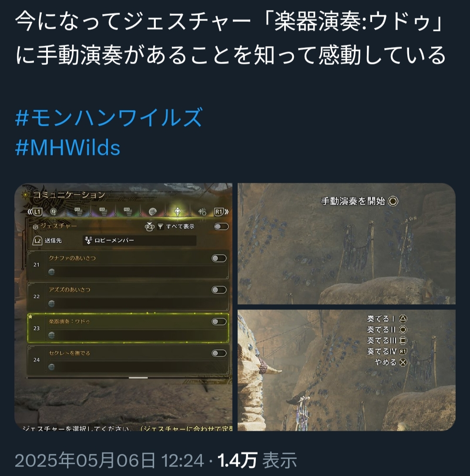Open the #モンハンワイルズ hashtag link
The height and width of the screenshot is (476, 470).
[109, 117]
